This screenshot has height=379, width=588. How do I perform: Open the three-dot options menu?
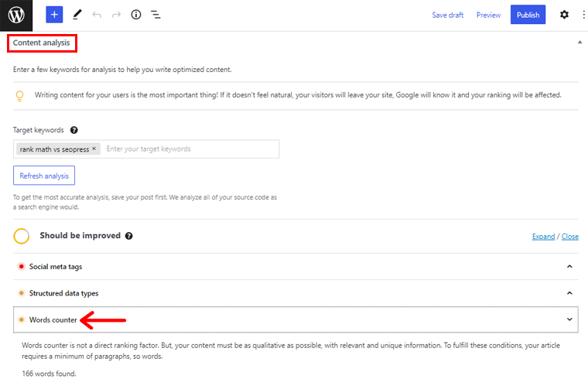pos(584,15)
